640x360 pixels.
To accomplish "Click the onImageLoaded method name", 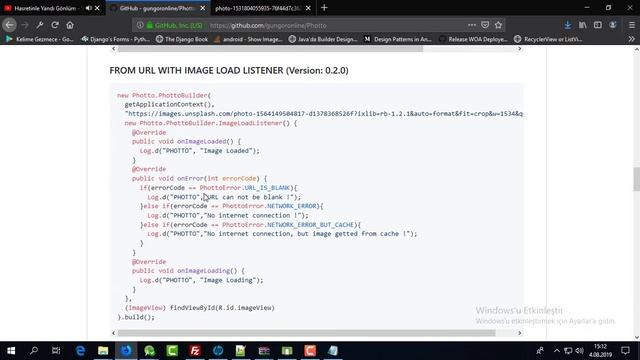I will [x=202, y=142].
